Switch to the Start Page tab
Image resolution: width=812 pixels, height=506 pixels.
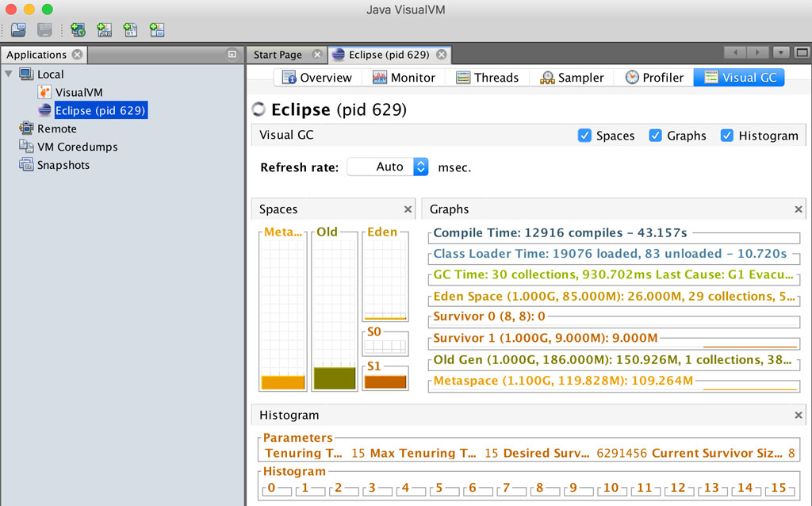click(278, 55)
